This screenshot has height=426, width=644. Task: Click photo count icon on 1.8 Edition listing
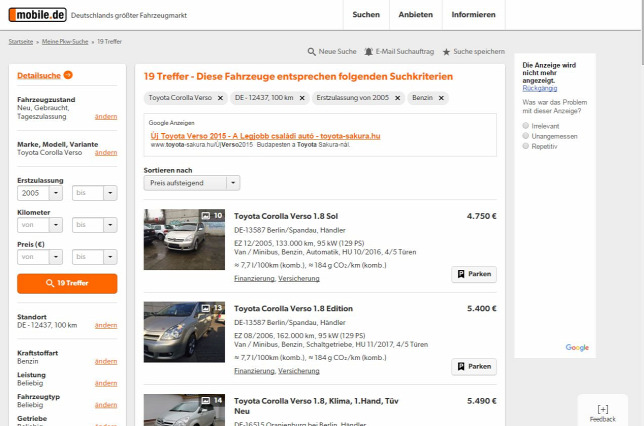coord(206,308)
